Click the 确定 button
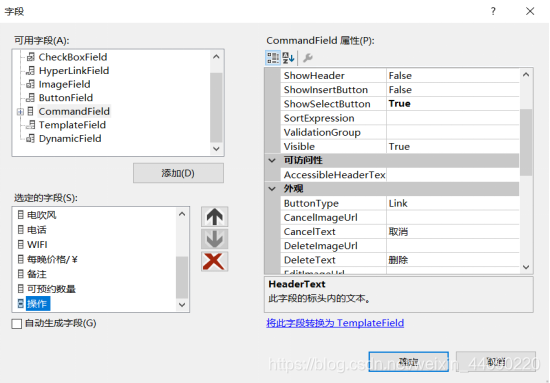 tap(409, 362)
